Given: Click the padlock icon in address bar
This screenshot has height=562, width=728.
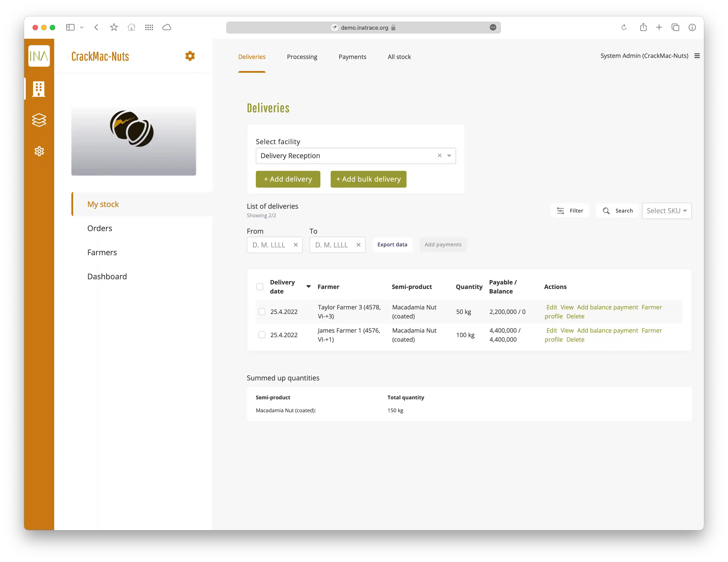Looking at the screenshot, I should tap(393, 27).
